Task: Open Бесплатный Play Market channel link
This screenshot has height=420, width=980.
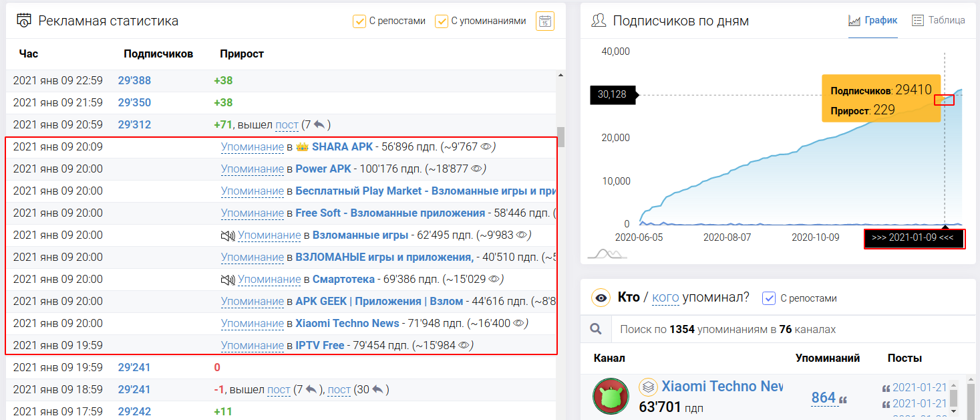Action: [x=426, y=191]
